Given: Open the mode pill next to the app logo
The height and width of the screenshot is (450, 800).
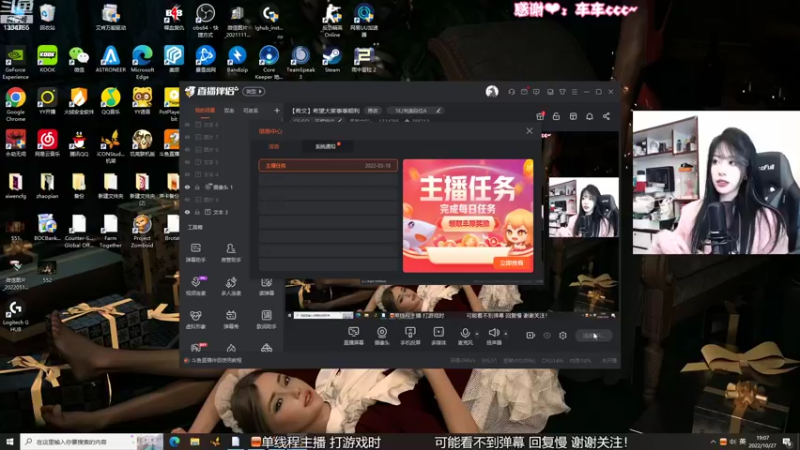Looking at the screenshot, I should pos(254,92).
